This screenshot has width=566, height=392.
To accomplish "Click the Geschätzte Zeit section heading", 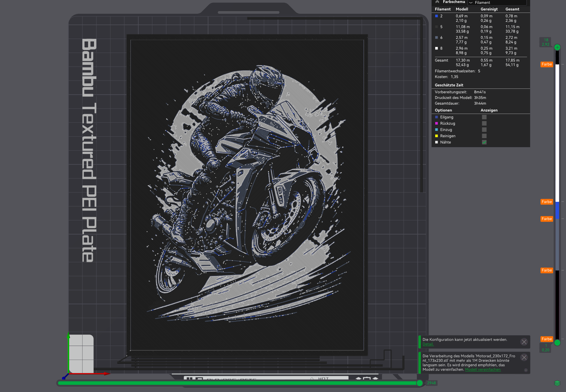I will [449, 85].
